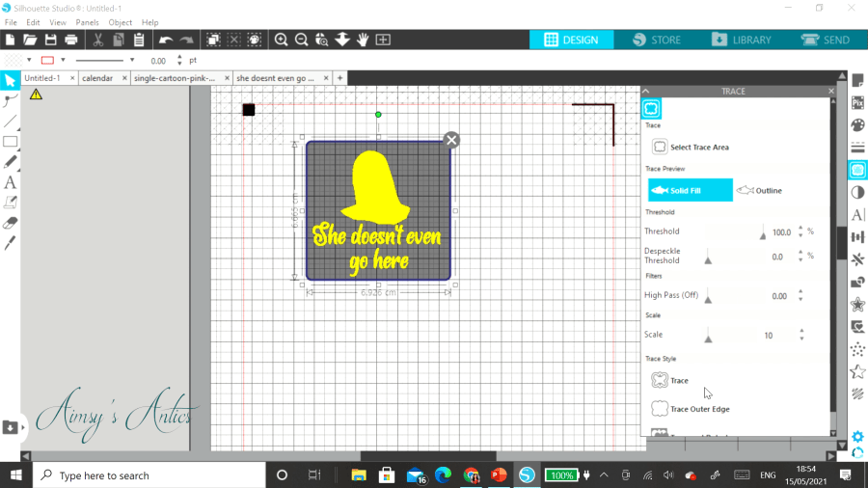This screenshot has height=488, width=868.
Task: Increase Despeckle Threshold with stepper
Action: 800,254
